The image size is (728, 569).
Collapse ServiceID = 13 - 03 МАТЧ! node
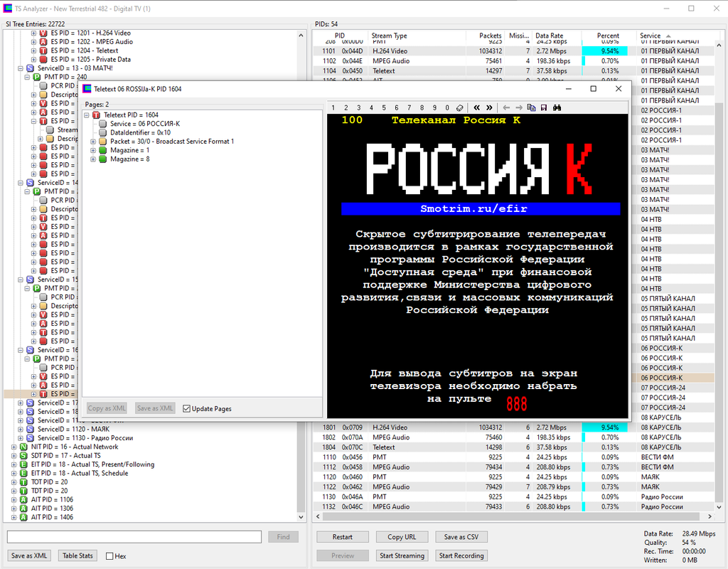[x=21, y=69]
